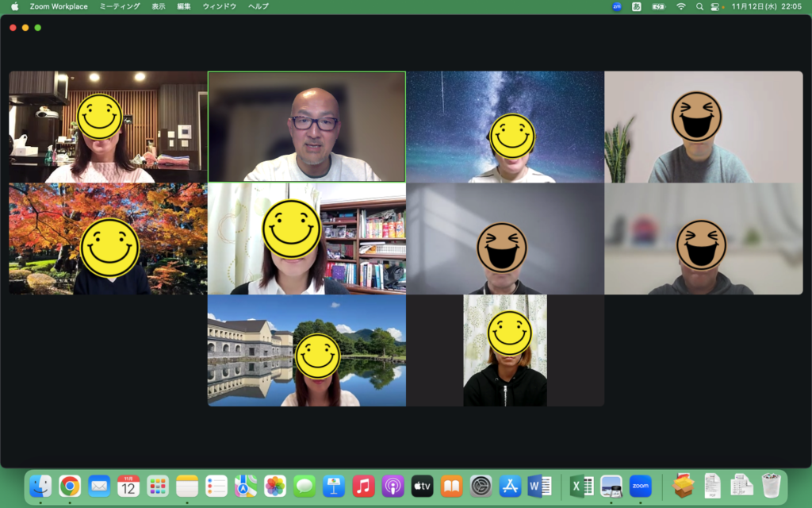The height and width of the screenshot is (508, 812).
Task: Open the Zoom app in the dock
Action: click(640, 486)
